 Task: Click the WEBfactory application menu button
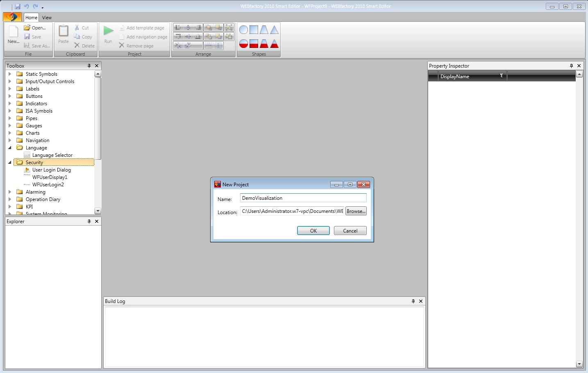point(12,17)
